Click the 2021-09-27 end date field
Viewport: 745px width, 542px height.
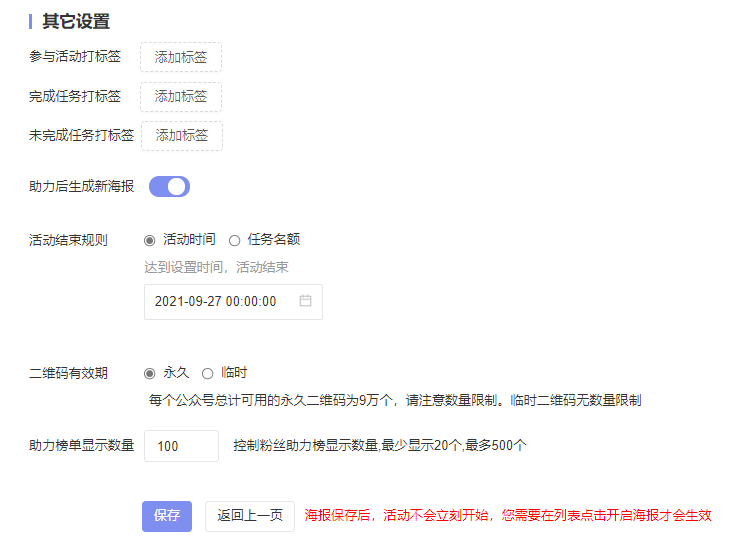tap(220, 301)
